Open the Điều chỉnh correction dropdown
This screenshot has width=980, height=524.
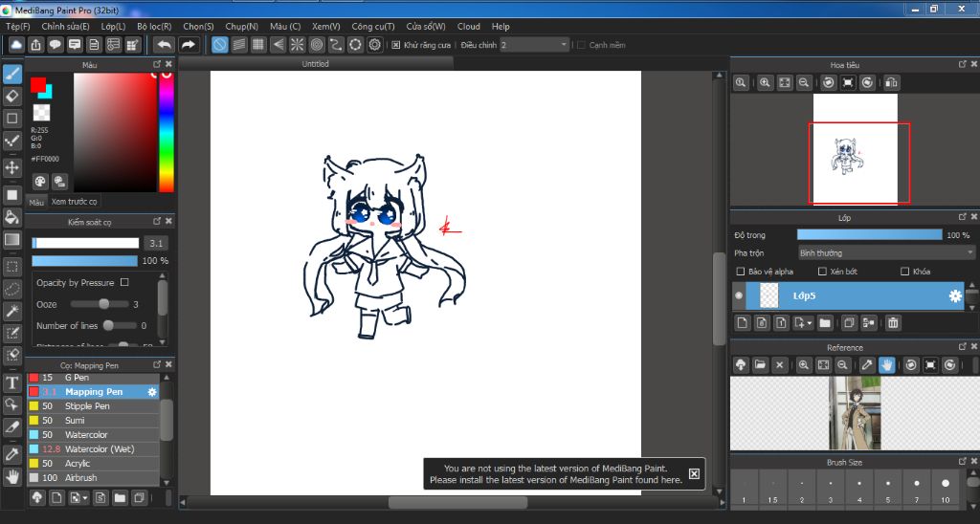[535, 45]
